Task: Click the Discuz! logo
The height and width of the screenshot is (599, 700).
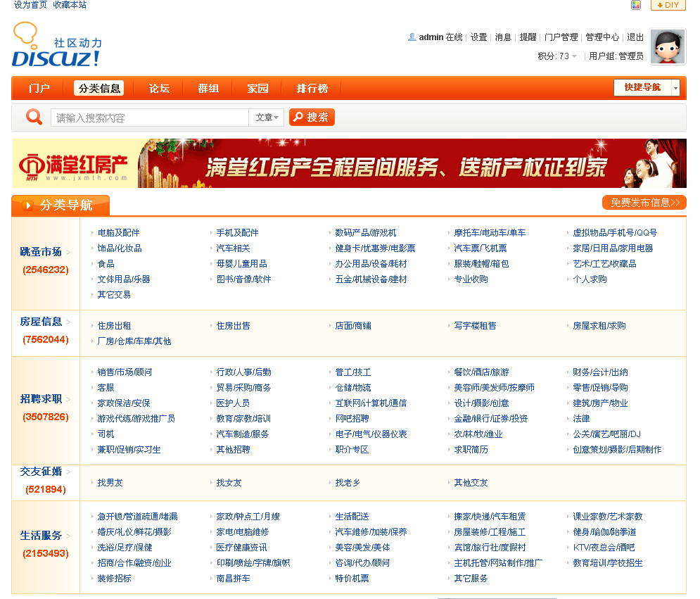Action: pyautogui.click(x=57, y=45)
